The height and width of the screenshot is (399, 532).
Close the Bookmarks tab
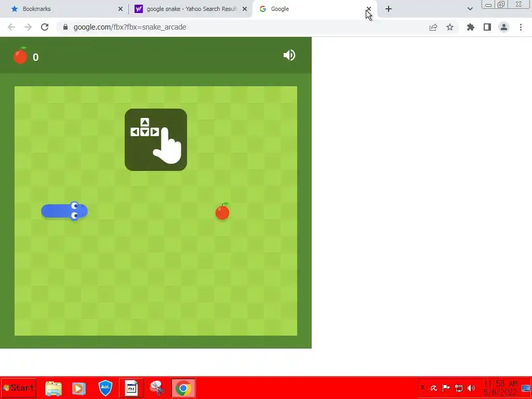tap(121, 9)
